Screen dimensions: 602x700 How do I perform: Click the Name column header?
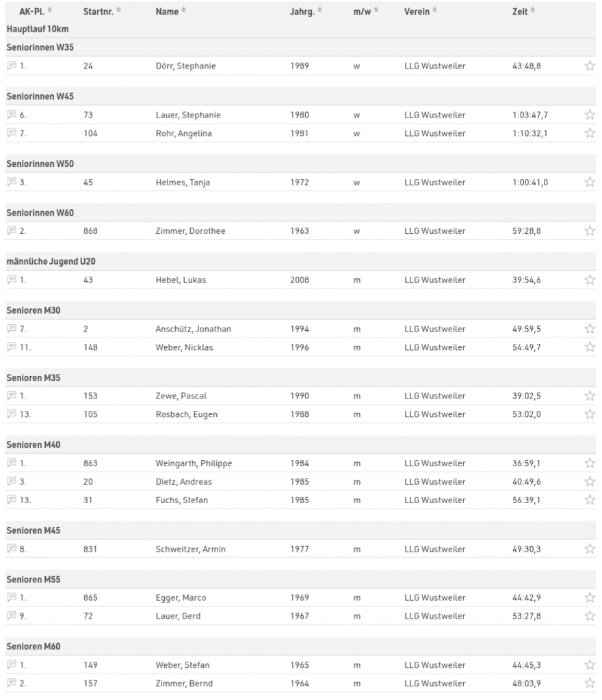pyautogui.click(x=167, y=12)
